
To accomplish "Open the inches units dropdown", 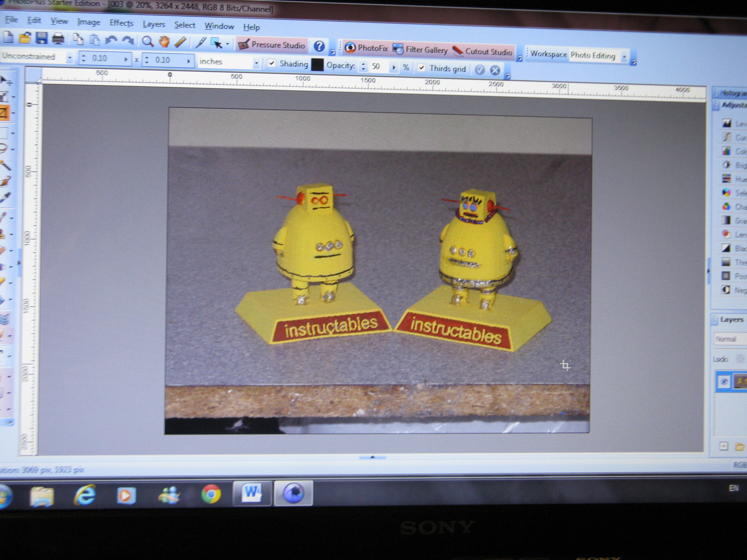I will [x=256, y=63].
